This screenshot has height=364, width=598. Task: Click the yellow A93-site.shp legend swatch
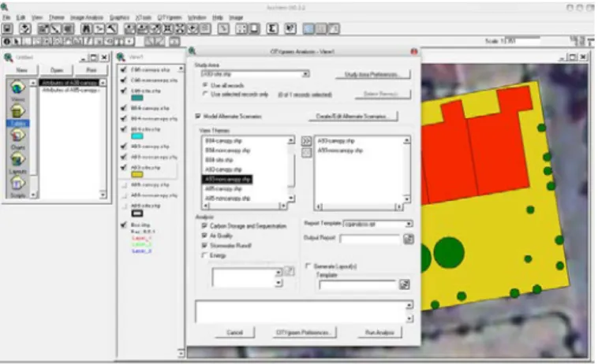(137, 175)
